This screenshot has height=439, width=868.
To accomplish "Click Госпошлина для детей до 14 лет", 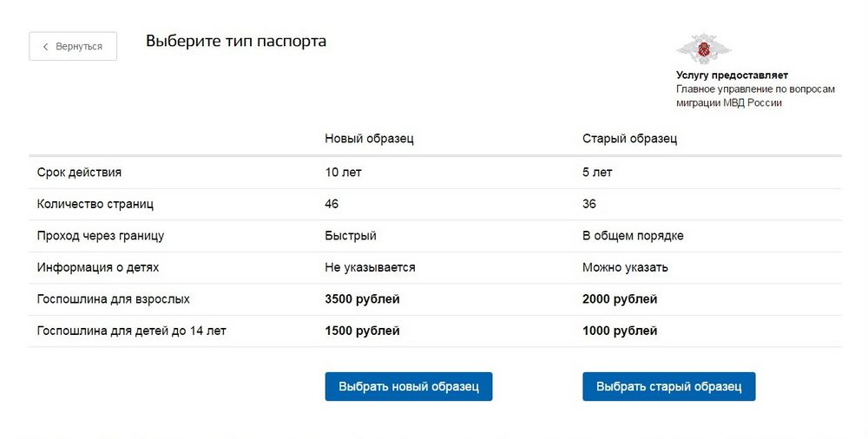I will (x=132, y=331).
